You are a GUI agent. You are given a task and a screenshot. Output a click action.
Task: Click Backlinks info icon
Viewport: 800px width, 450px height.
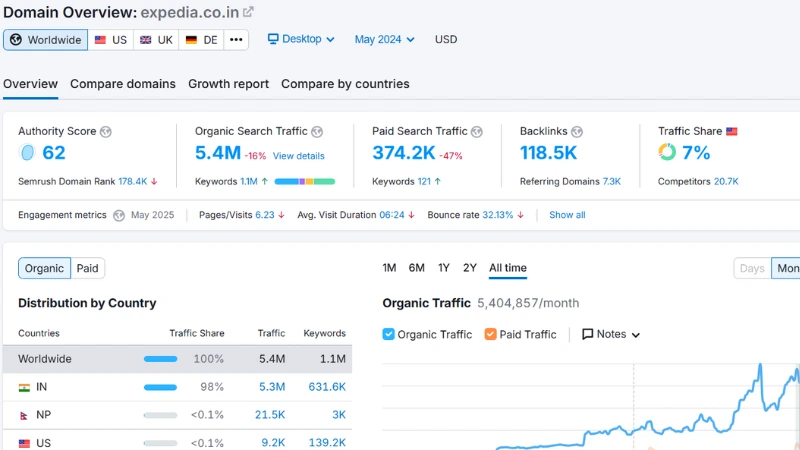pyautogui.click(x=577, y=132)
